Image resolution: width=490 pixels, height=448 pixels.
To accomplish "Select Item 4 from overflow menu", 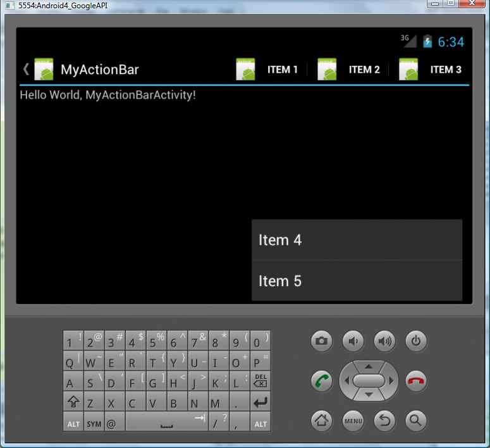I will pyautogui.click(x=357, y=240).
